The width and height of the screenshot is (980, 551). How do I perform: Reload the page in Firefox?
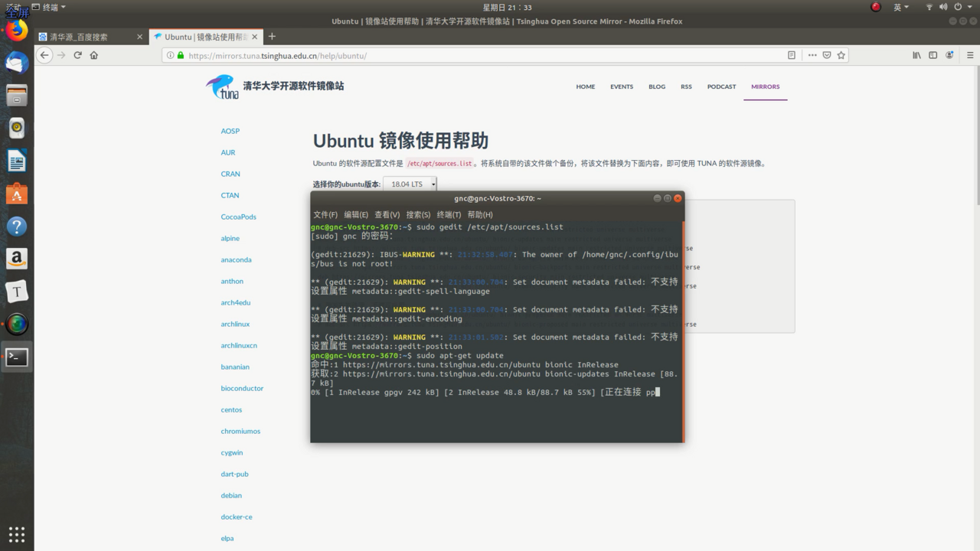click(x=77, y=55)
